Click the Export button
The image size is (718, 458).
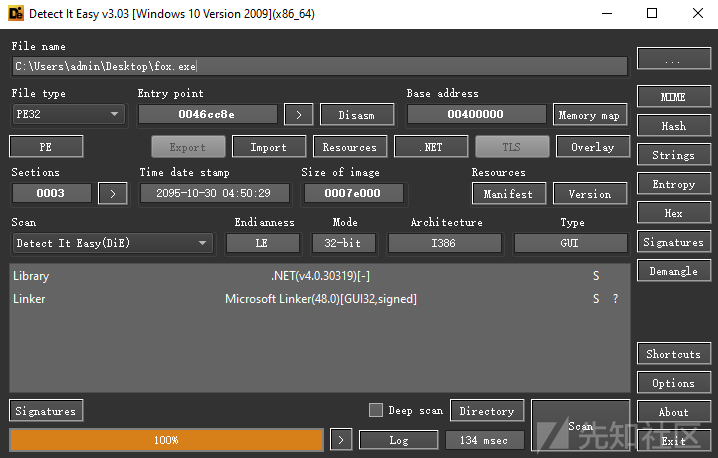(x=188, y=147)
